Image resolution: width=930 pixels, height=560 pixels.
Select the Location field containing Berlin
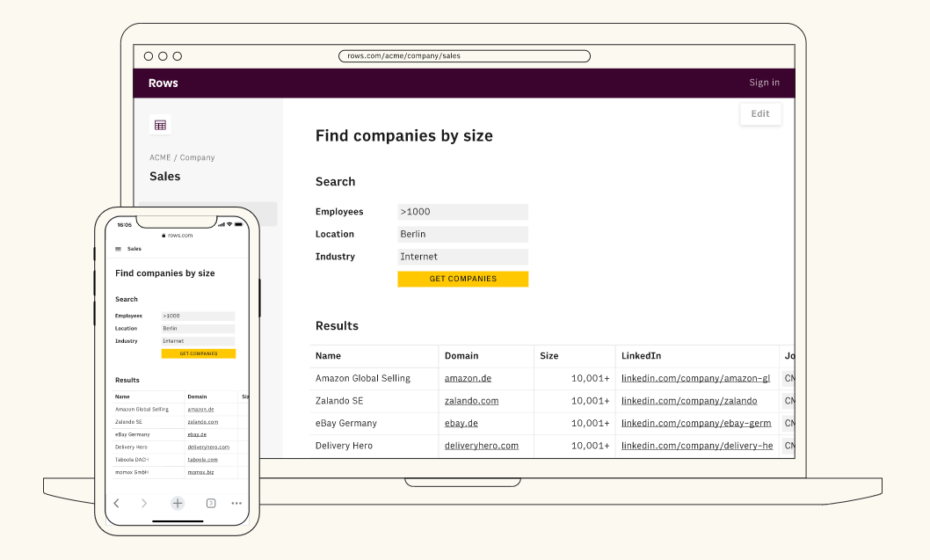[x=462, y=235]
